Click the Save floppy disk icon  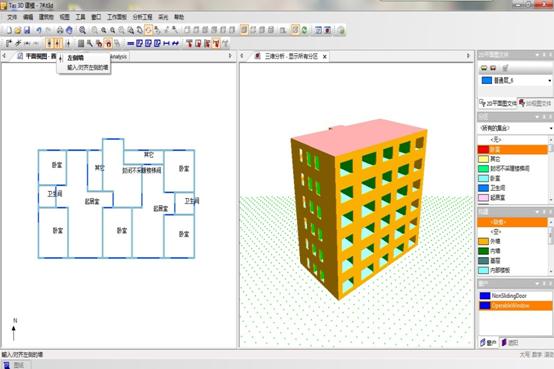coord(27,30)
